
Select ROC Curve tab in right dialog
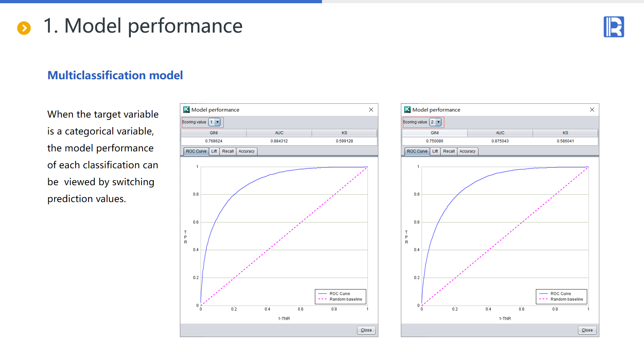pos(417,151)
